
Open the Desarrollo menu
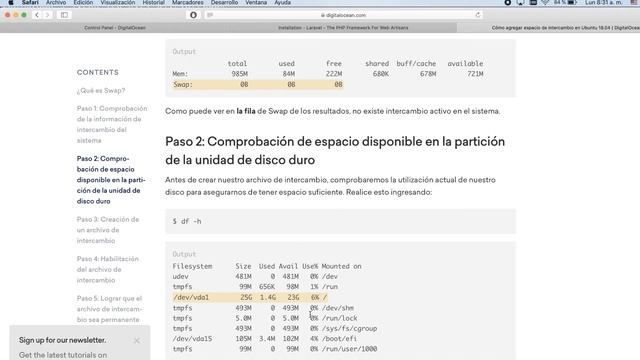point(224,2)
